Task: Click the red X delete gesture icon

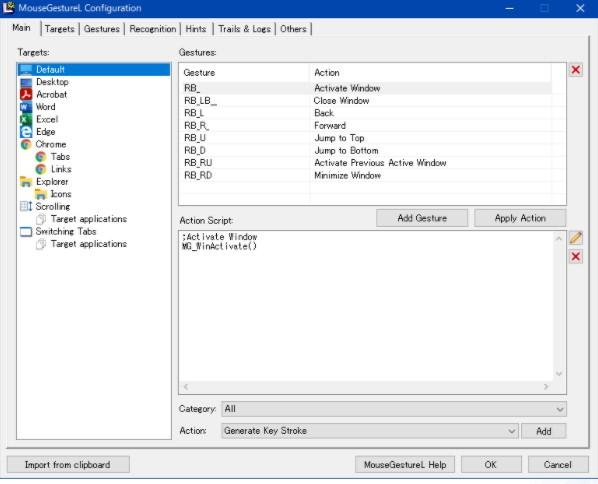Action: [x=575, y=70]
